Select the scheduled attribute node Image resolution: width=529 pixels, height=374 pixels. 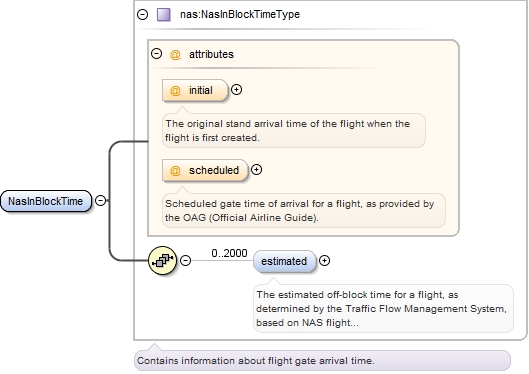coord(205,170)
